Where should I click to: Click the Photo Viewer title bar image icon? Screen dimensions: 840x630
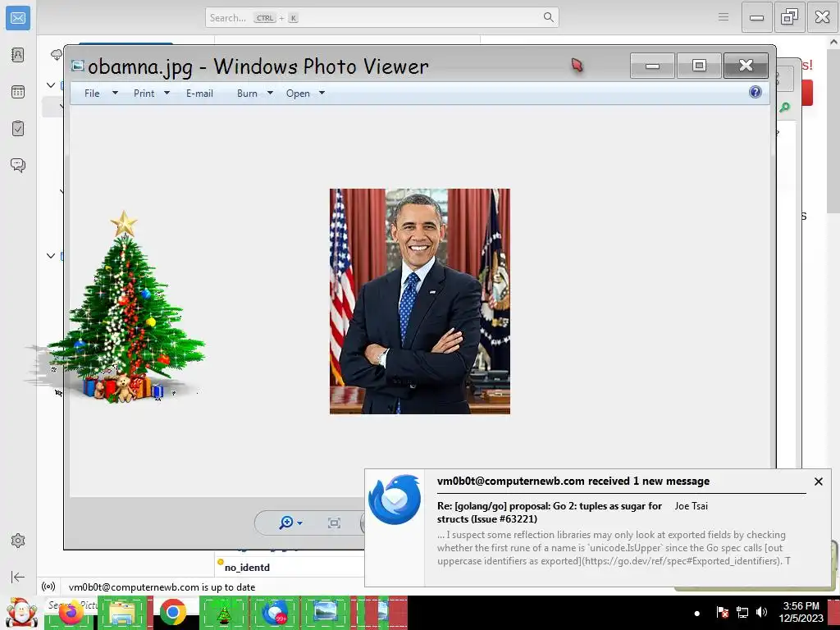(78, 66)
